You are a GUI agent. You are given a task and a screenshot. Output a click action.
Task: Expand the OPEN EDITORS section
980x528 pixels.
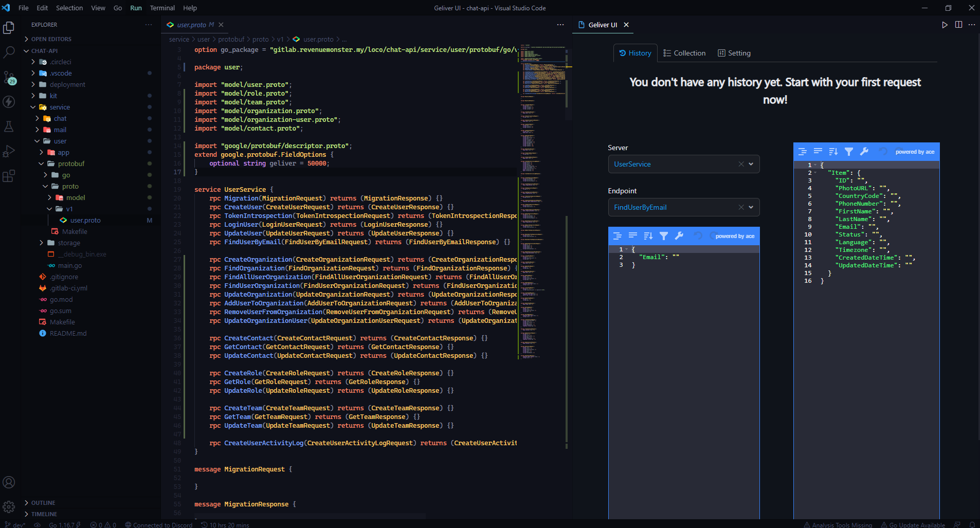click(x=92, y=39)
